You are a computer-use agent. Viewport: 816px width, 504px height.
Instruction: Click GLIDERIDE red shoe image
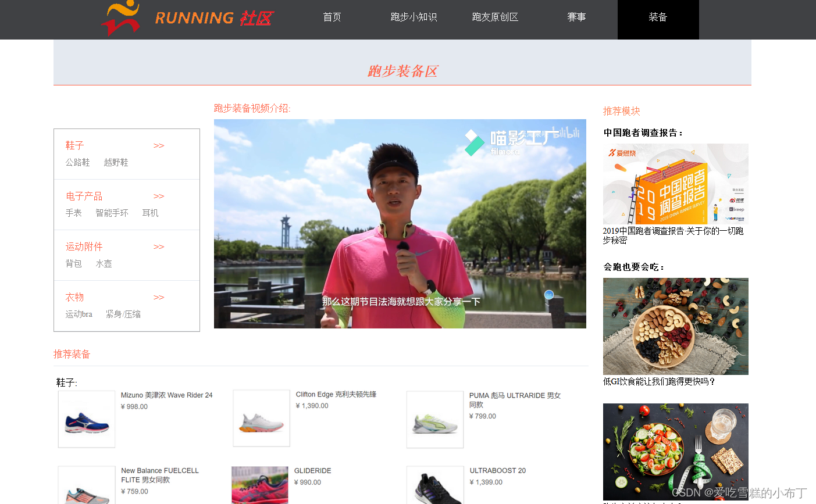(x=260, y=485)
